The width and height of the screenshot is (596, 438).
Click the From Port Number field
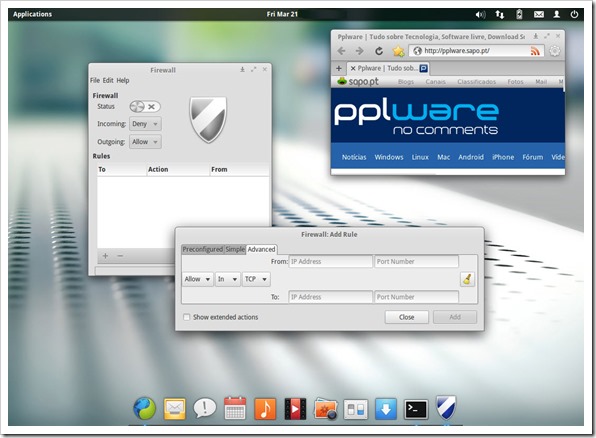417,262
